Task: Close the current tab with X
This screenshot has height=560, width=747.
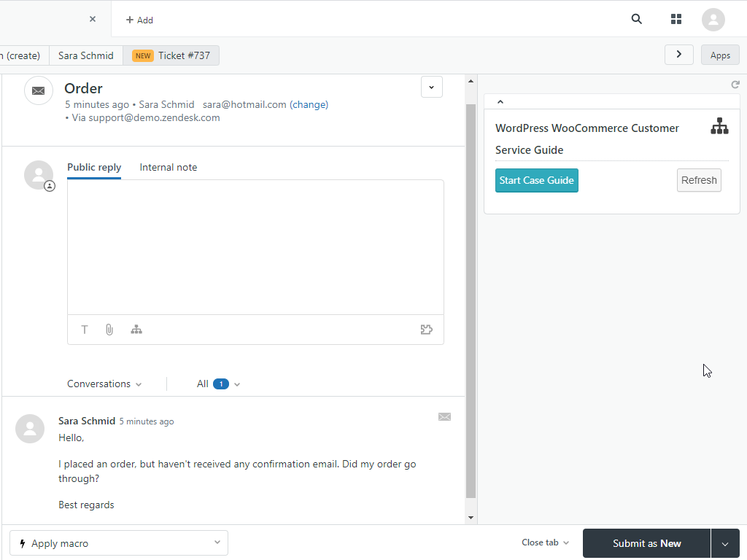Action: [x=93, y=19]
